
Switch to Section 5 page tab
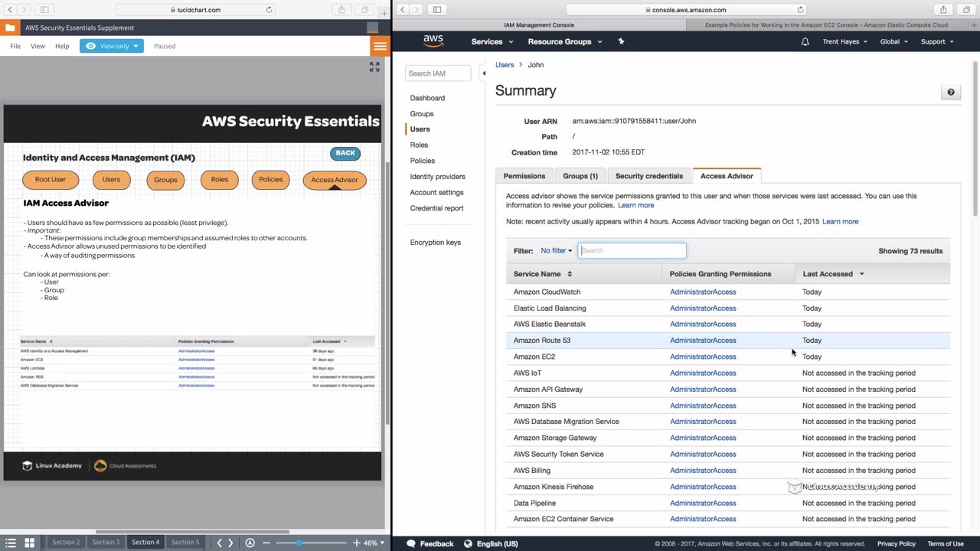point(185,543)
